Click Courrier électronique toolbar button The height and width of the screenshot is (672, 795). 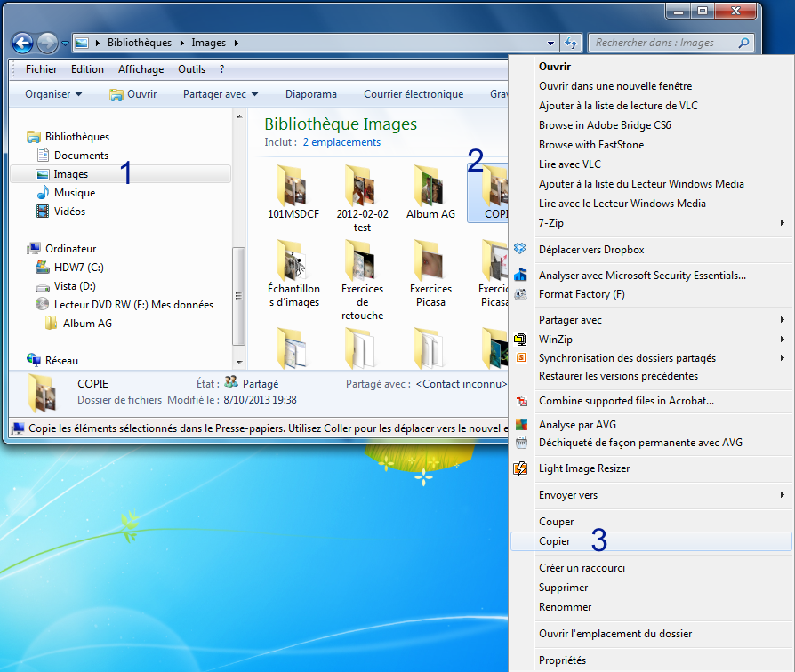[414, 94]
